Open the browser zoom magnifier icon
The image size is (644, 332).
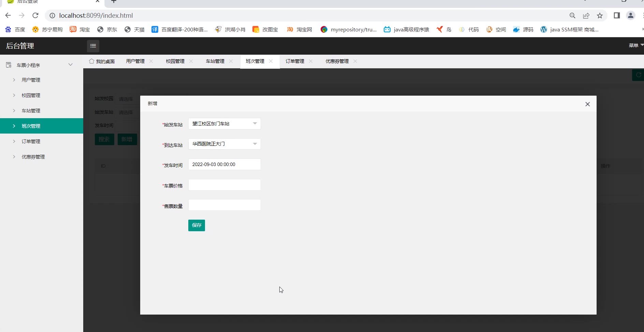pyautogui.click(x=572, y=15)
